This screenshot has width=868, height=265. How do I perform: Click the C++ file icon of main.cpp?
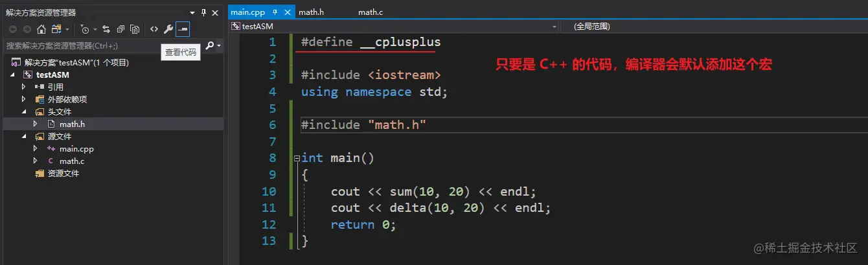coord(51,148)
